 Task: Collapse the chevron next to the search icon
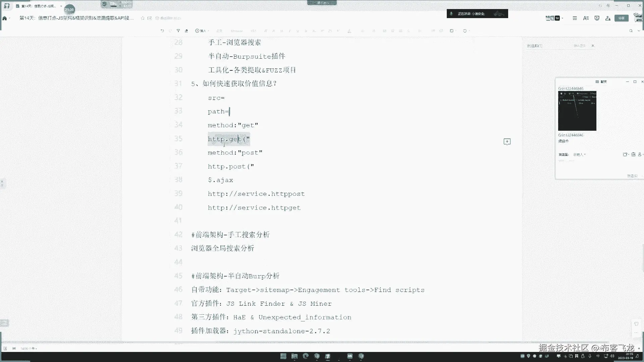click(639, 31)
